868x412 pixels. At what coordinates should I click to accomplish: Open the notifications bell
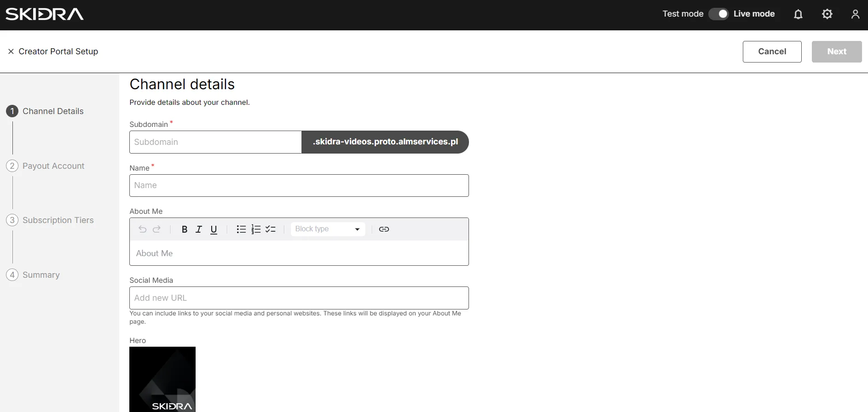click(x=799, y=14)
